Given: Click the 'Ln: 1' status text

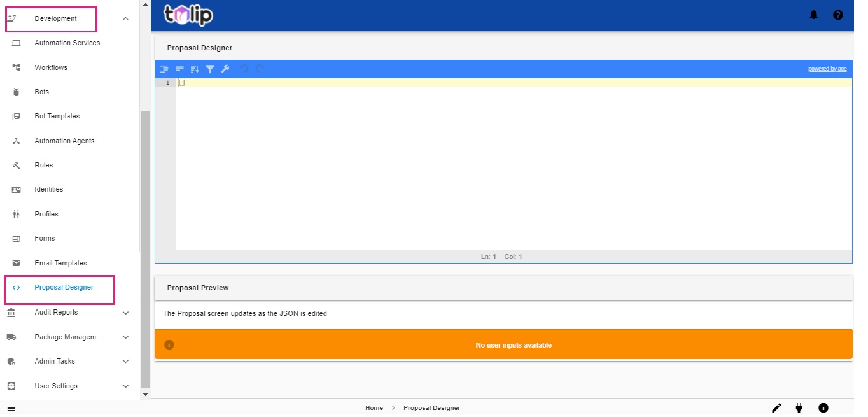Looking at the screenshot, I should pyautogui.click(x=489, y=257).
